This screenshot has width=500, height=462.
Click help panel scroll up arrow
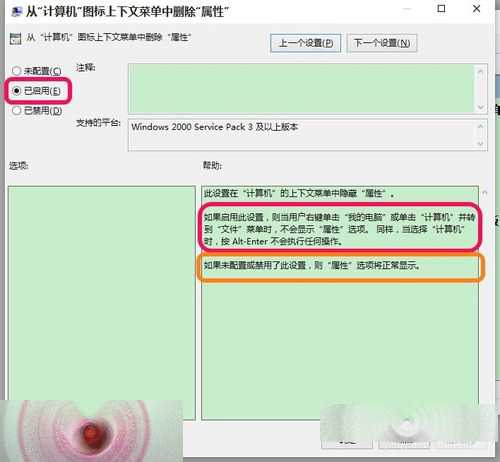tap(485, 193)
